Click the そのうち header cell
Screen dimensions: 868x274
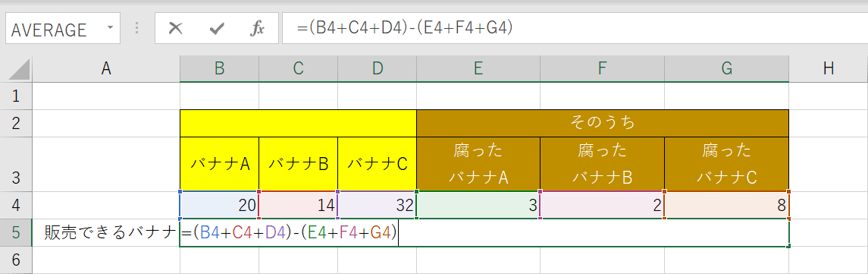(603, 123)
